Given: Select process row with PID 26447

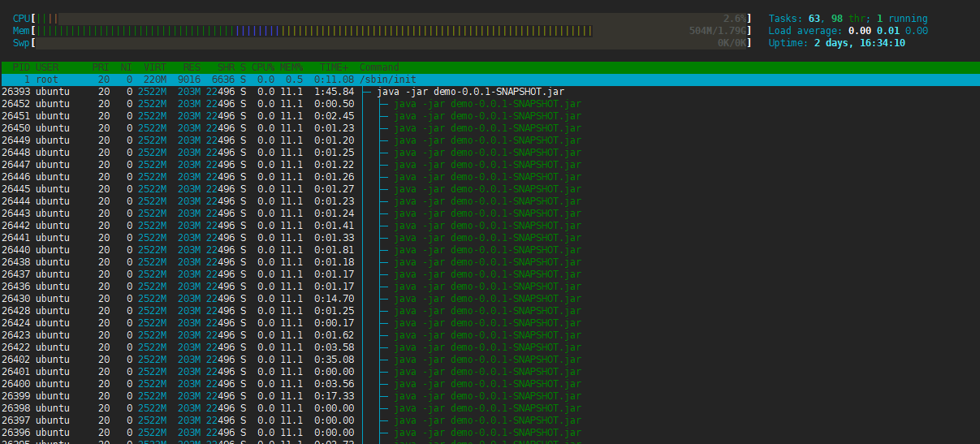Looking at the screenshot, I should [490, 165].
